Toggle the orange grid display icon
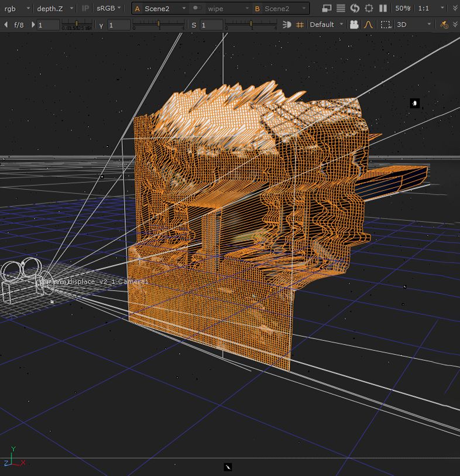460x476 pixels. (x=300, y=25)
